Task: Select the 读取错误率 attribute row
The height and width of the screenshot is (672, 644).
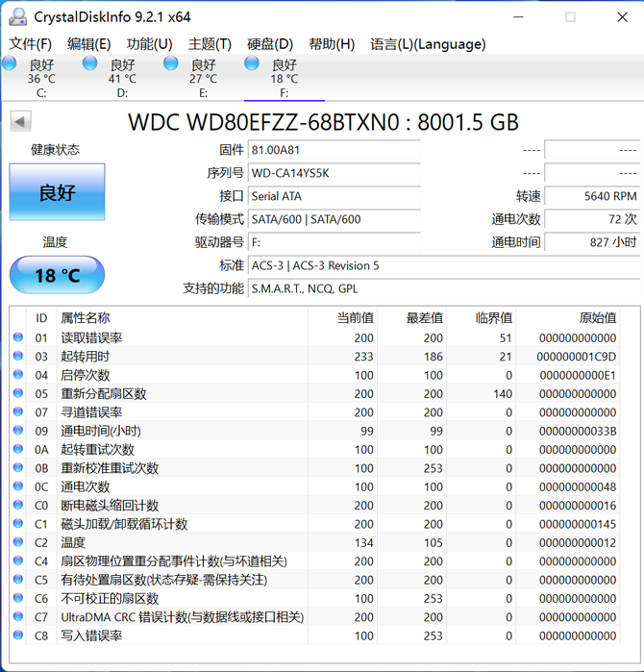Action: pos(315,337)
